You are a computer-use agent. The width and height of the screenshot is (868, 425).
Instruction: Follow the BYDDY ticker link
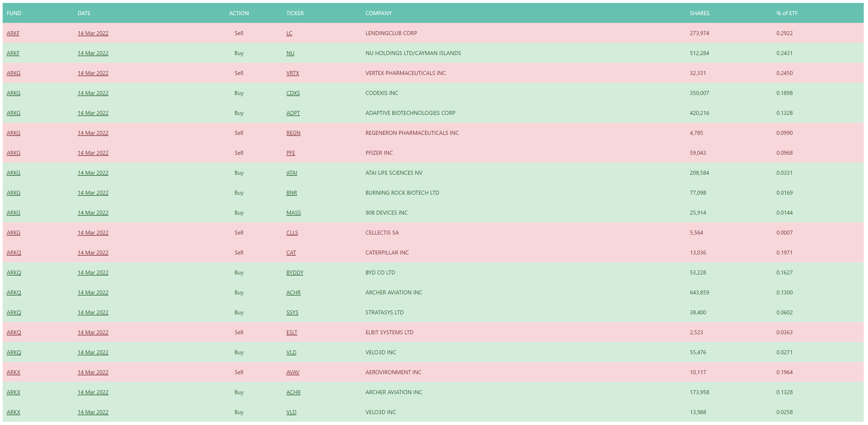click(295, 272)
